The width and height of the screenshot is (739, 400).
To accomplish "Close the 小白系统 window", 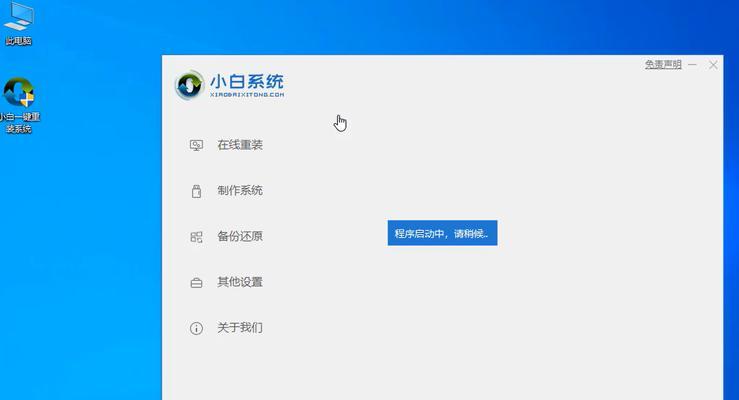I will pyautogui.click(x=713, y=65).
